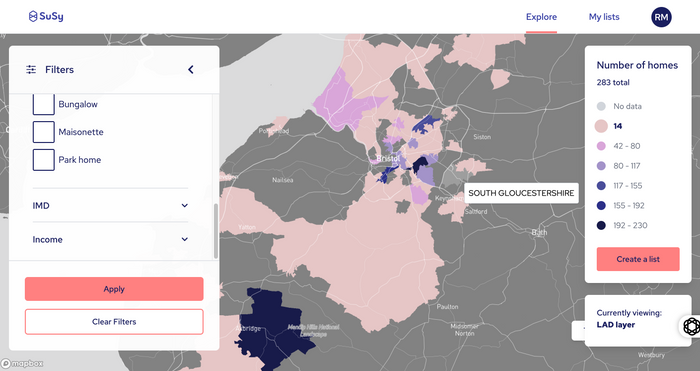The height and width of the screenshot is (371, 700).
Task: Select the 192 - 230 legend color swatch
Action: coord(601,225)
